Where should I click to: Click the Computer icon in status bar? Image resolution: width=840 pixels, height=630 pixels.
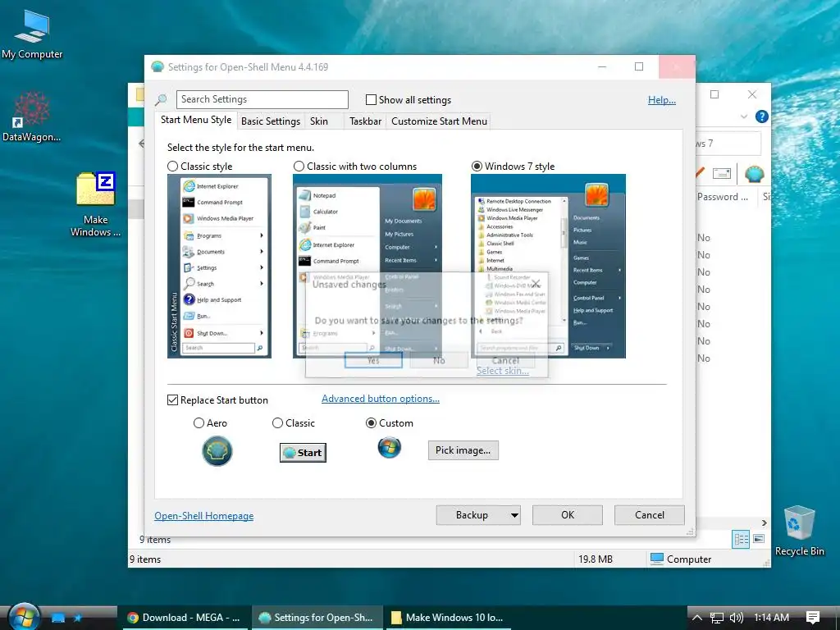coord(657,559)
